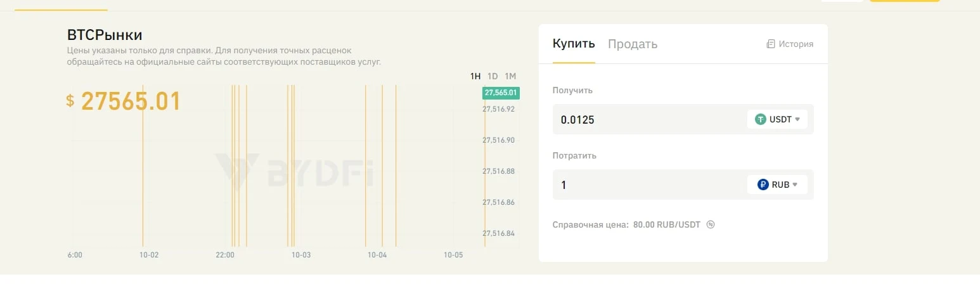This screenshot has height=298, width=980.
Task: Click the 27,516.92 axis label
Action: (499, 109)
